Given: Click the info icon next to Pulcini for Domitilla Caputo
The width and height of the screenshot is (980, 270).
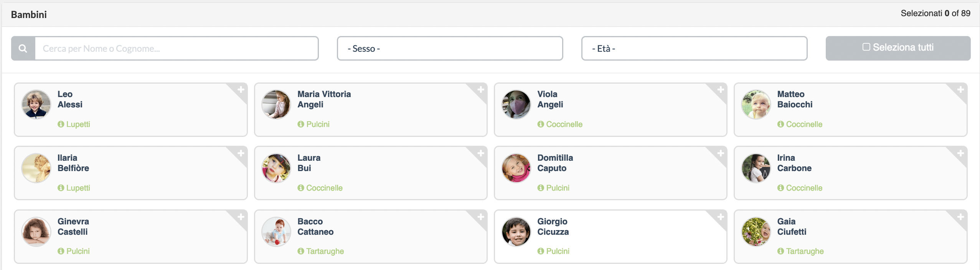Looking at the screenshot, I should point(541,188).
